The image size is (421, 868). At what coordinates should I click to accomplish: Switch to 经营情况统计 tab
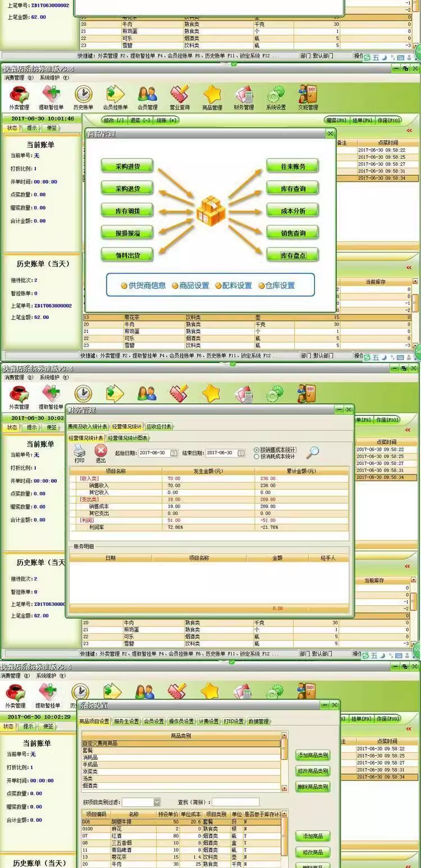click(x=126, y=427)
